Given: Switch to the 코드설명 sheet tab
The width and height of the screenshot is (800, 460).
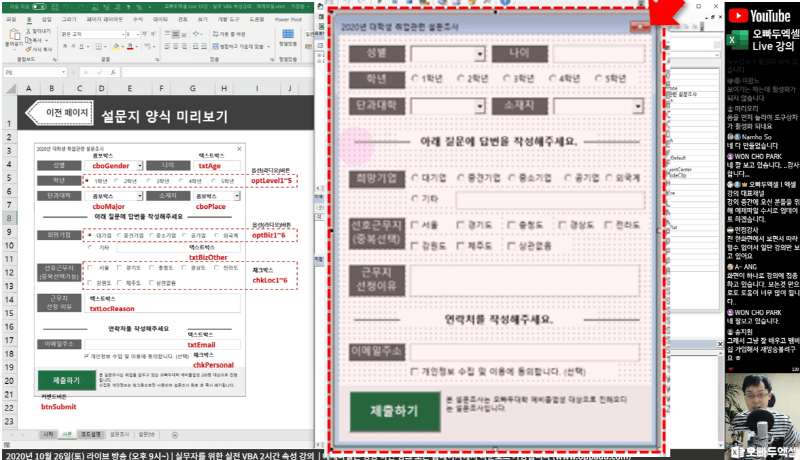Looking at the screenshot, I should click(x=91, y=435).
